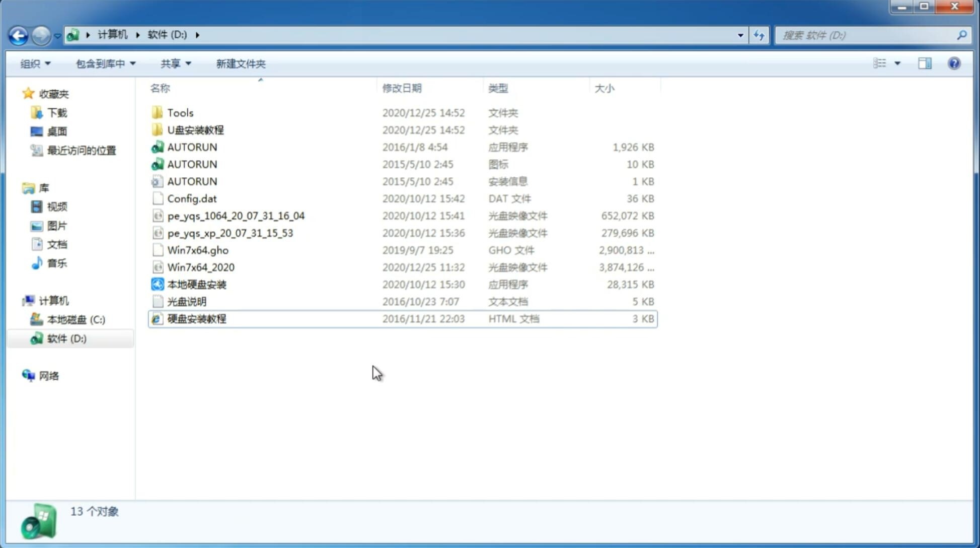The width and height of the screenshot is (980, 548).
Task: Click the address bar dropdown arrow
Action: [740, 35]
